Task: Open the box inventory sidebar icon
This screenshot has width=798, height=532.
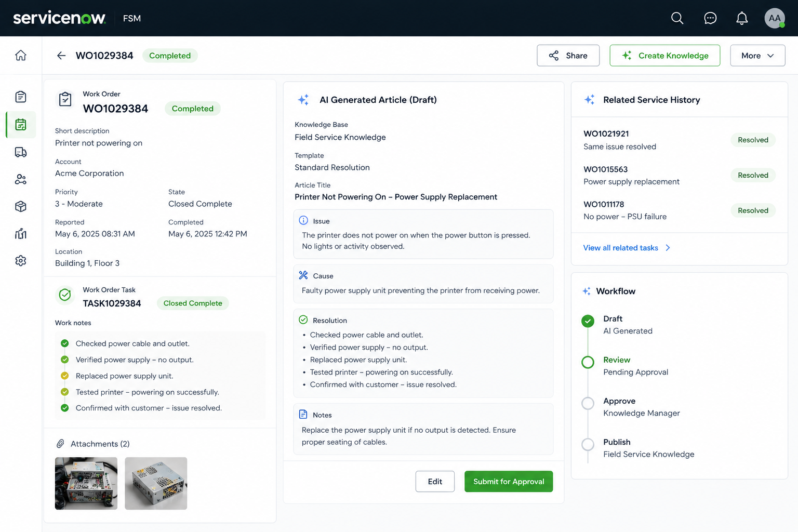Action: click(x=21, y=206)
